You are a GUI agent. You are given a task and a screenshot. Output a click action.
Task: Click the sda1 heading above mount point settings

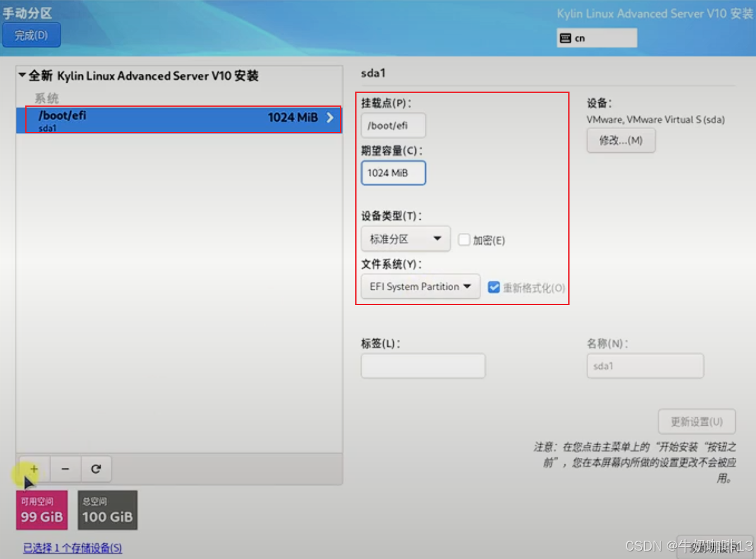pyautogui.click(x=373, y=73)
